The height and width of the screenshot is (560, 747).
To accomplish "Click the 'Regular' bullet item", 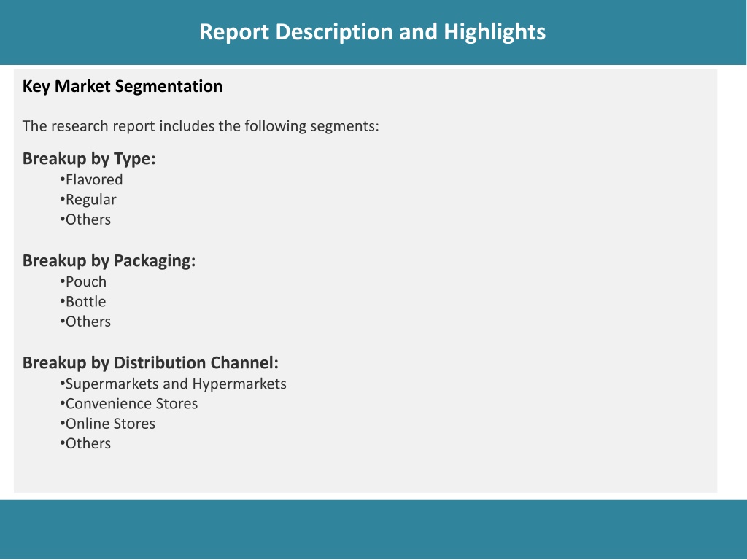I will point(88,200).
